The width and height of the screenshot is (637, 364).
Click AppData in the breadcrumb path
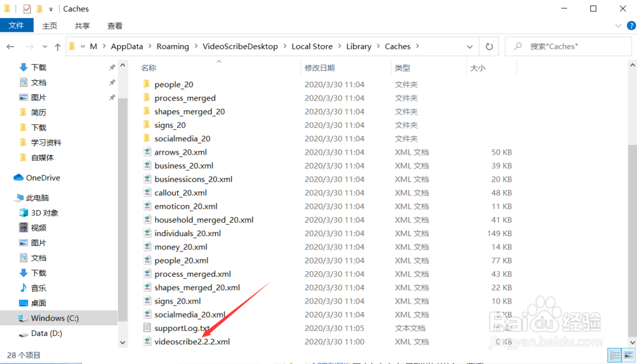point(127,46)
